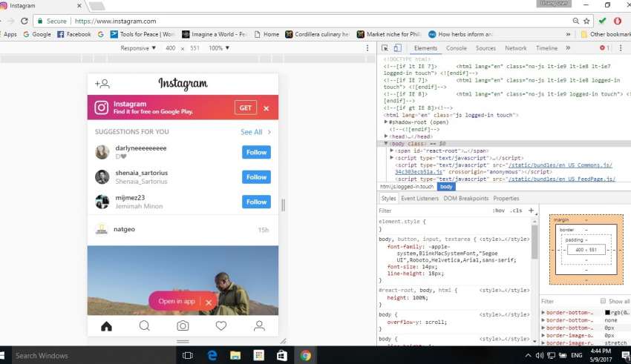
Task: Switch to the Timeline tab
Action: [x=546, y=48]
